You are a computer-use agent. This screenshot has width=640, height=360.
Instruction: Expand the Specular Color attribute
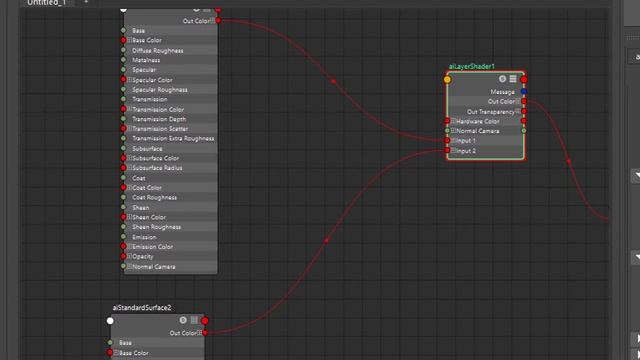(x=129, y=80)
